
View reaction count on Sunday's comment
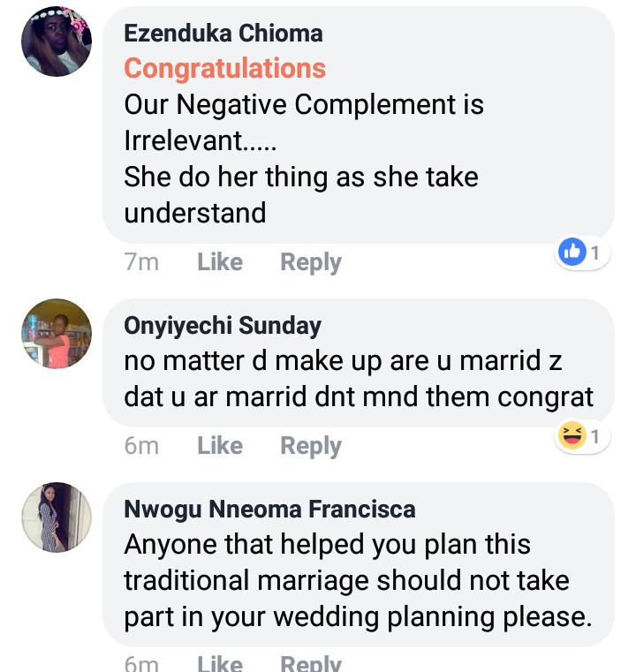point(595,436)
